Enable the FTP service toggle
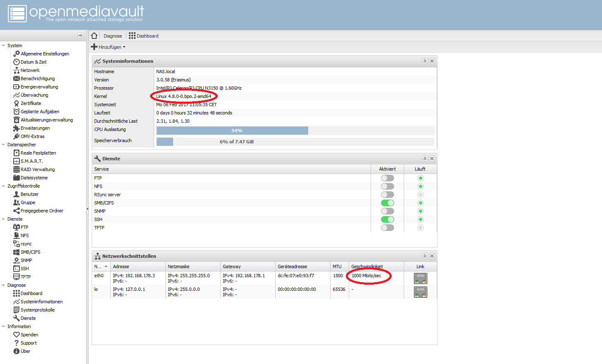The height and width of the screenshot is (364, 602). tap(387, 178)
